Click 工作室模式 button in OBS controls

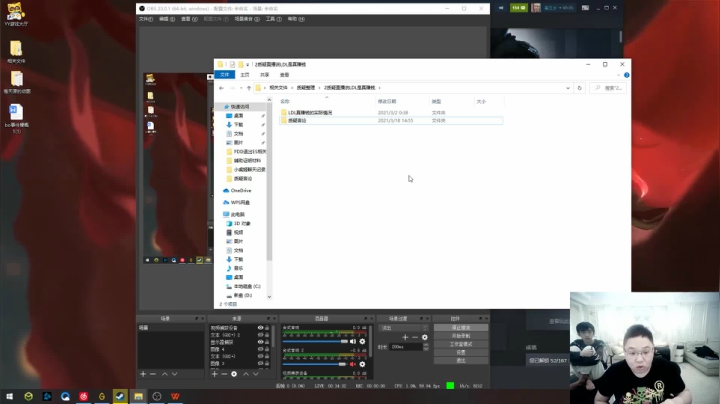461,344
